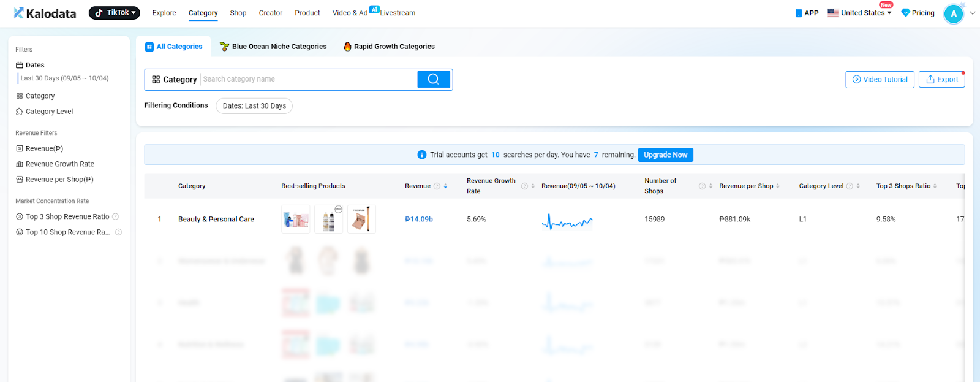Sort by Revenue per Shop column
Screen dimensions: 980x382
[778, 186]
